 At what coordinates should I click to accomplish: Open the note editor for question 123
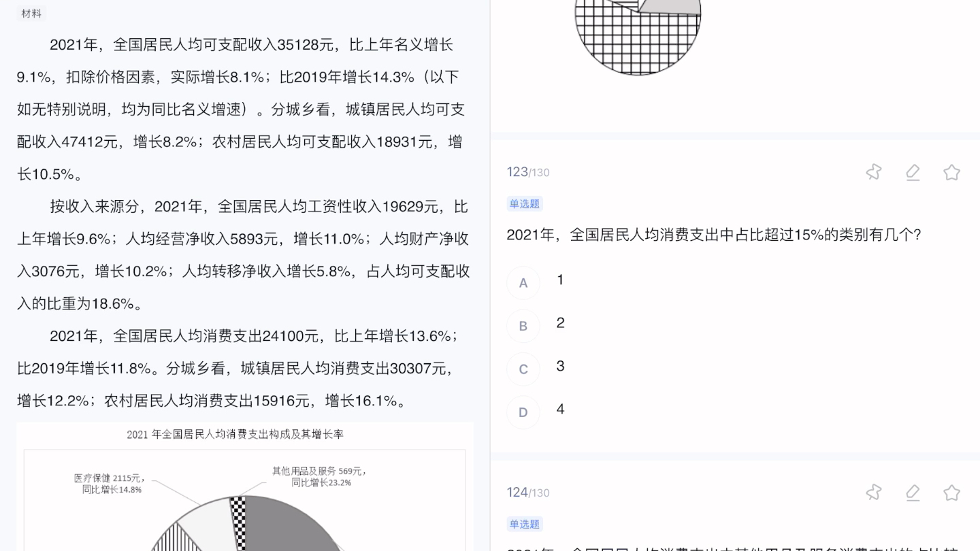pyautogui.click(x=913, y=172)
